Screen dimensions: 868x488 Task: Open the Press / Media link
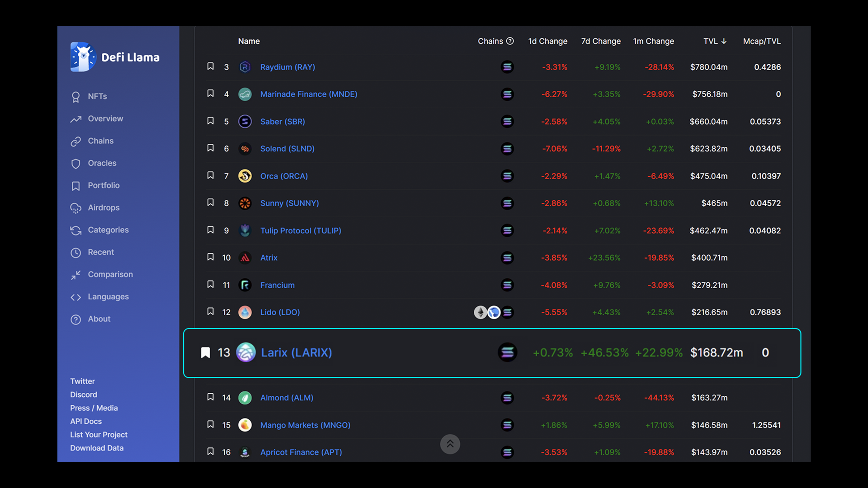tap(94, 408)
